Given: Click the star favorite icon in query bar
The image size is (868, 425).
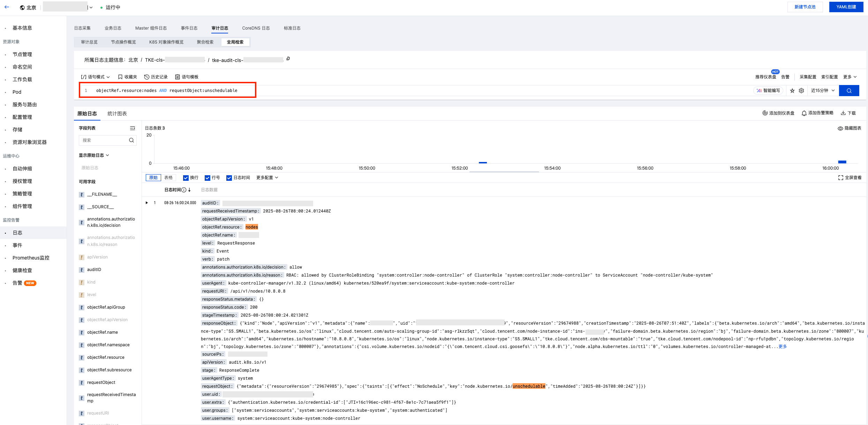Looking at the screenshot, I should (792, 91).
